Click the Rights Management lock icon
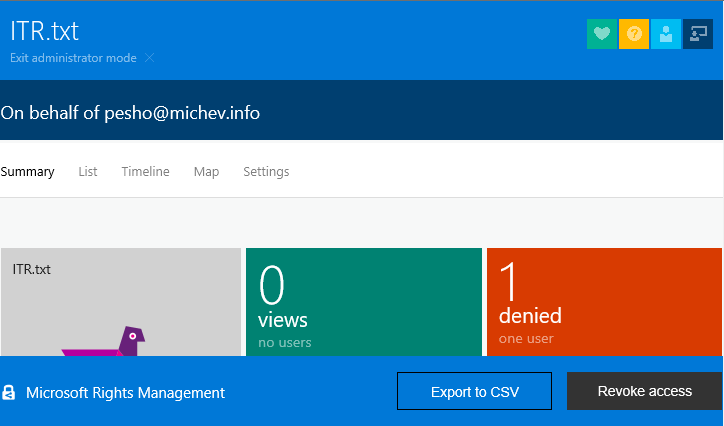 point(9,392)
